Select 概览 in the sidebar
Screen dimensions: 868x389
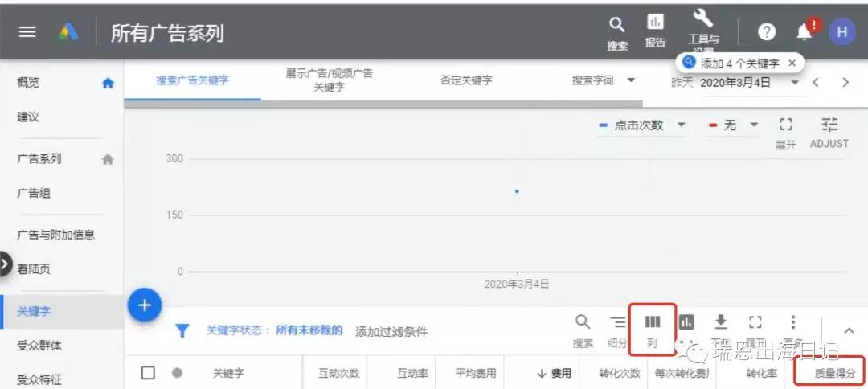[28, 83]
